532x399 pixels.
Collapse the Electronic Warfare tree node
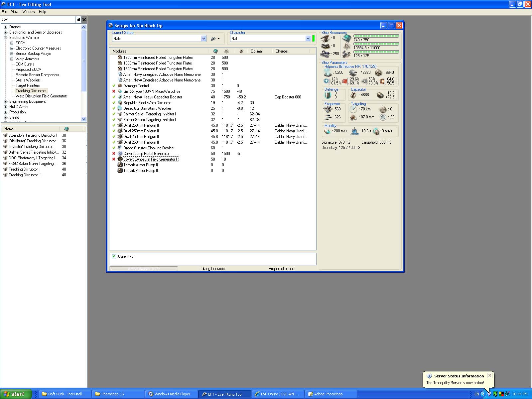point(5,38)
